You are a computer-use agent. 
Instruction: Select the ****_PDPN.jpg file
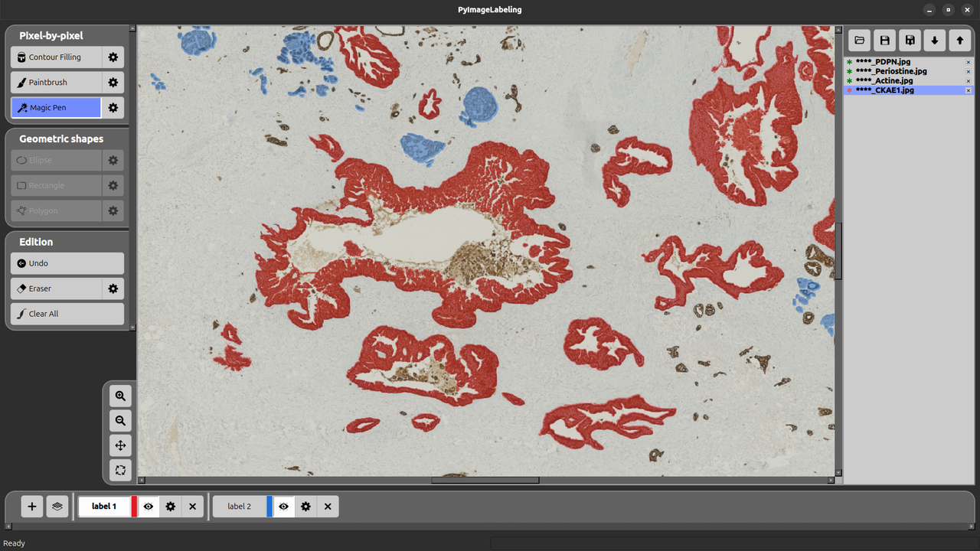pyautogui.click(x=883, y=62)
